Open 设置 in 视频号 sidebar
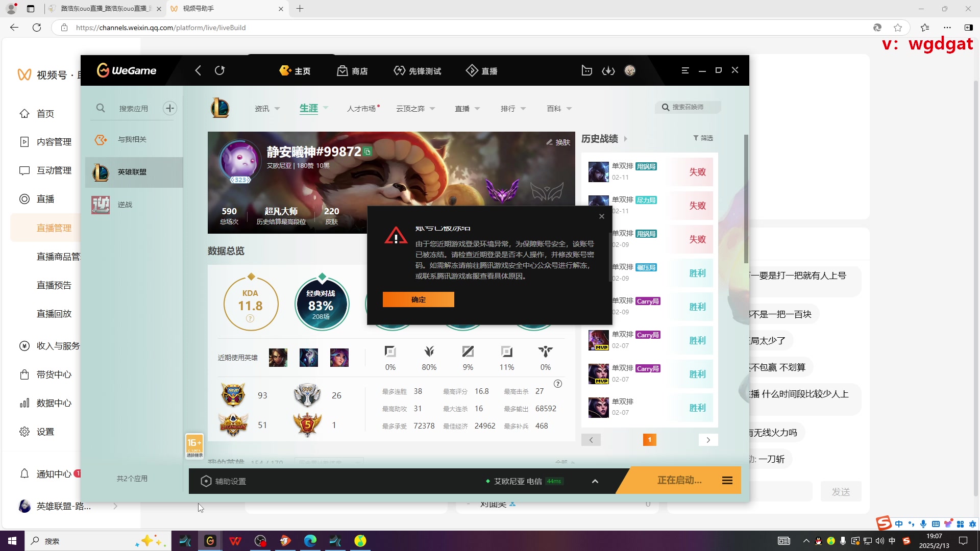Image resolution: width=980 pixels, height=551 pixels. 37,432
